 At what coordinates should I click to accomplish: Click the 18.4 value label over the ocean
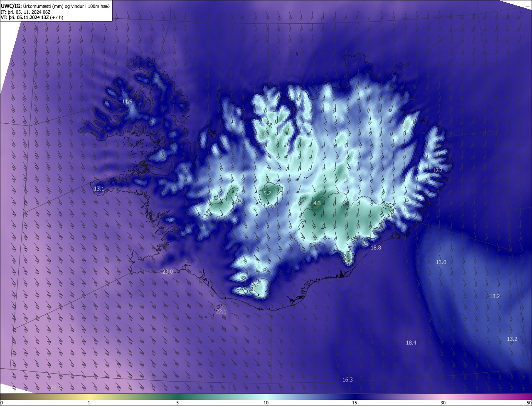(x=411, y=343)
